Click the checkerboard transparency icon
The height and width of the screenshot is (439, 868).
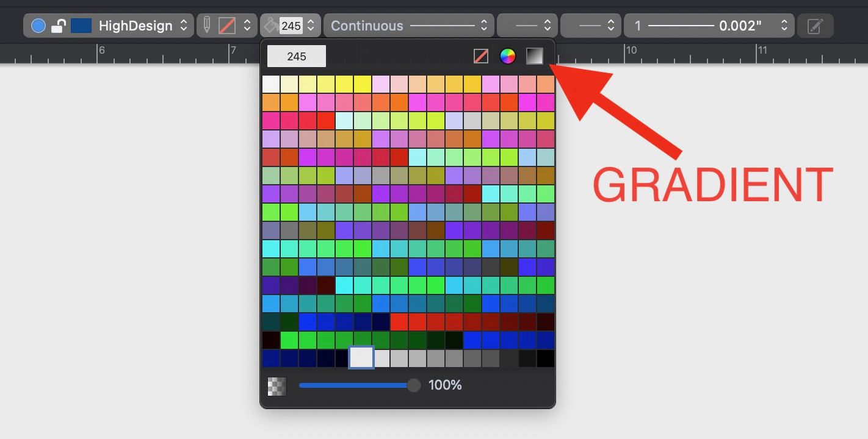[277, 386]
